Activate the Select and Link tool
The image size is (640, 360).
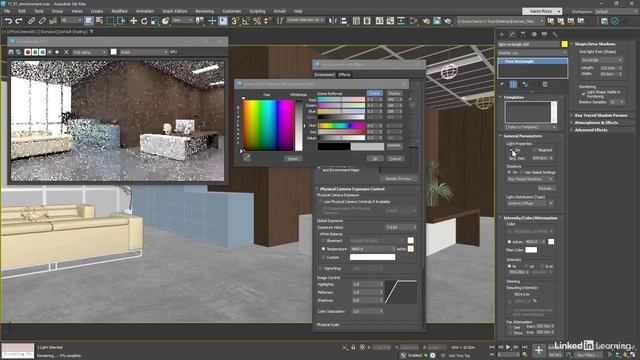click(x=31, y=21)
